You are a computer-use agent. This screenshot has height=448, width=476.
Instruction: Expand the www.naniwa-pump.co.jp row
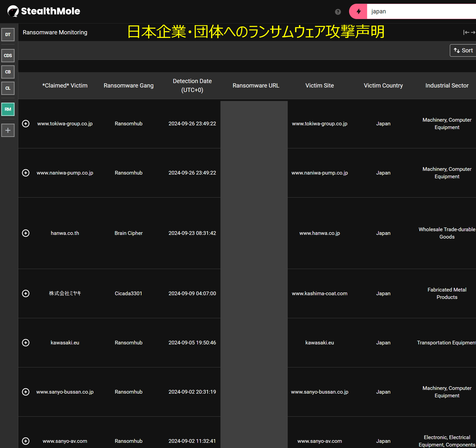click(x=26, y=173)
